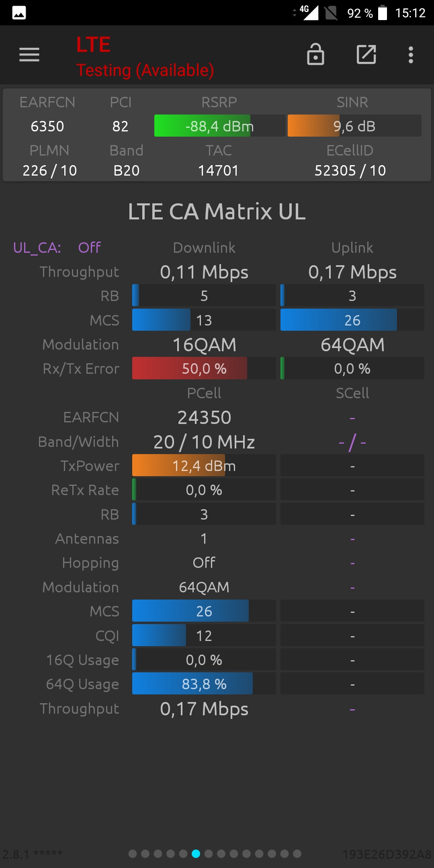
Task: Tap the no-SIM status icon
Action: [331, 13]
